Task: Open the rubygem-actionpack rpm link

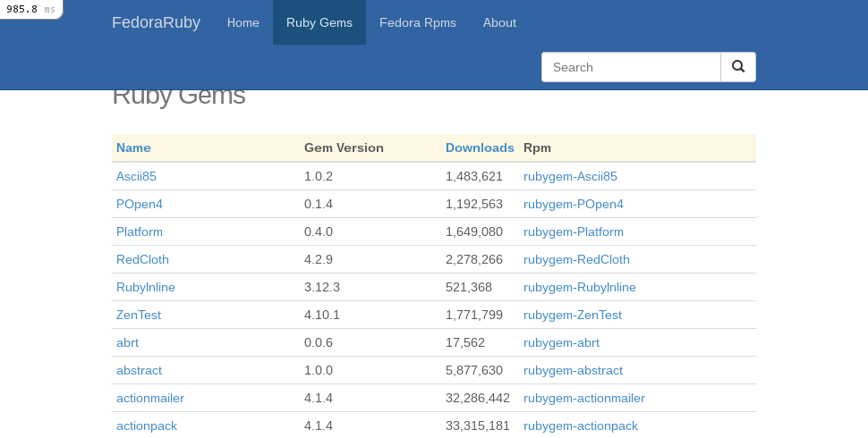Action: click(581, 425)
